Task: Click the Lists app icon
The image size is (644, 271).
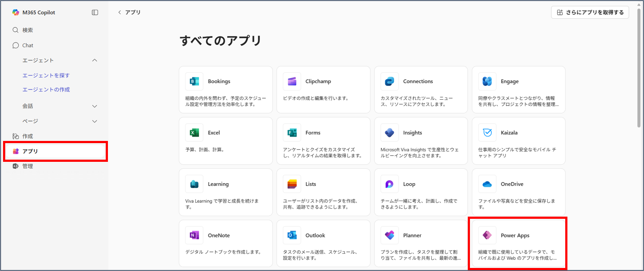Action: click(292, 184)
